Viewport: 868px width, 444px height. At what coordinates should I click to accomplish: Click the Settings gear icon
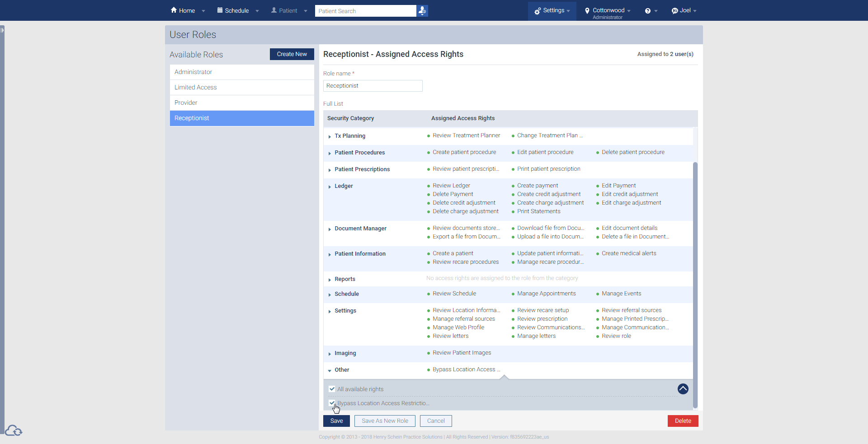tap(538, 10)
